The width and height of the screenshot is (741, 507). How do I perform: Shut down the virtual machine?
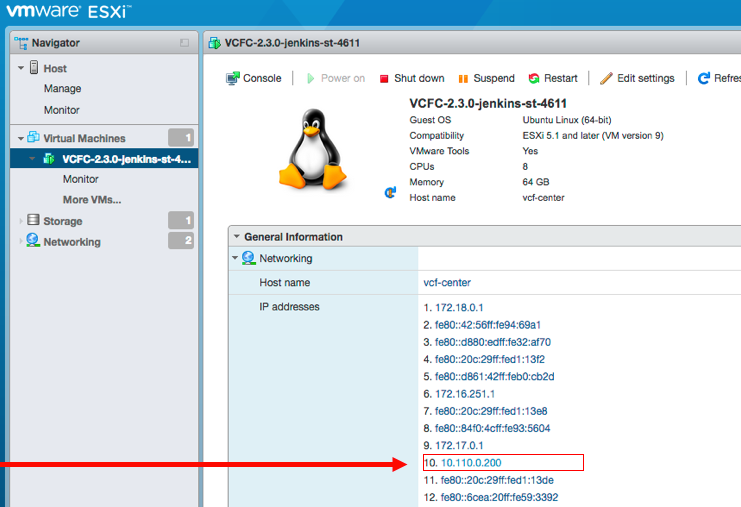pyautogui.click(x=412, y=78)
